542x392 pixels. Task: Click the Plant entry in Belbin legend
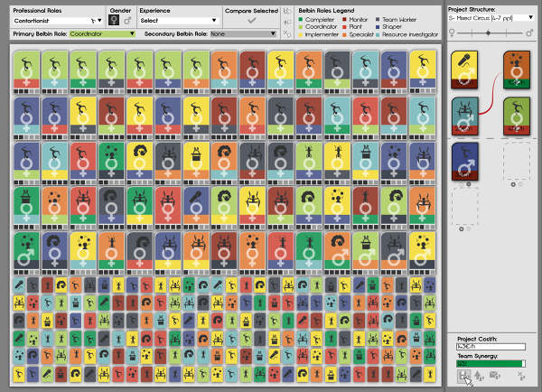coord(352,26)
